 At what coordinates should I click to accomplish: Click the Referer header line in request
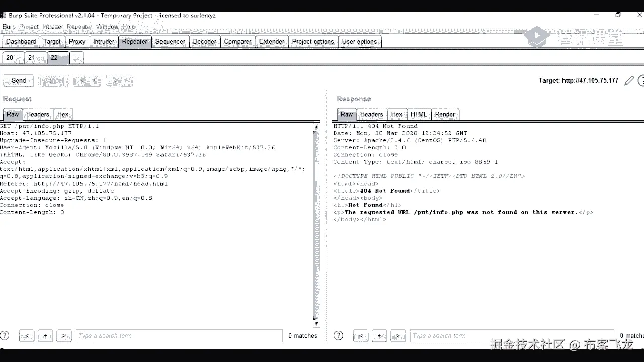coord(84,184)
